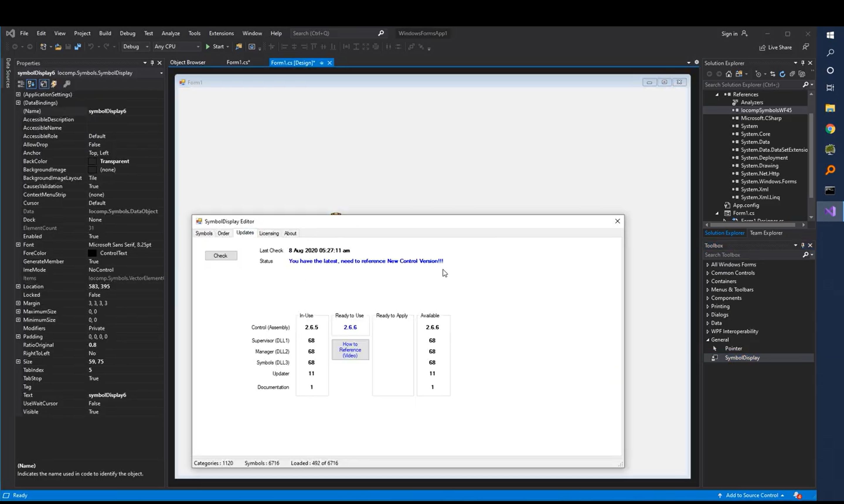Open File Explorer from the Windows taskbar
This screenshot has width=844, height=504.
[830, 108]
